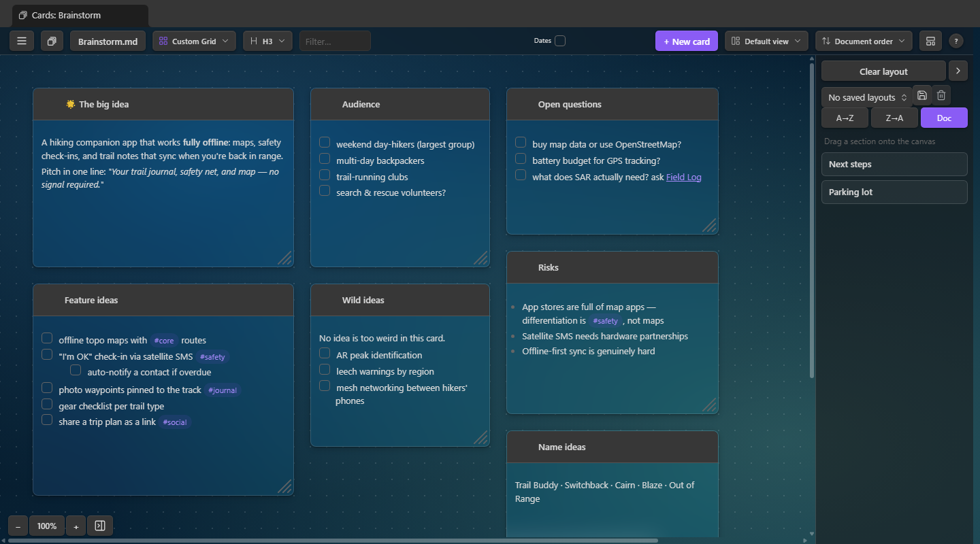Grab resize handle of Audience card
Screen dimensions: 980x544
point(480,258)
